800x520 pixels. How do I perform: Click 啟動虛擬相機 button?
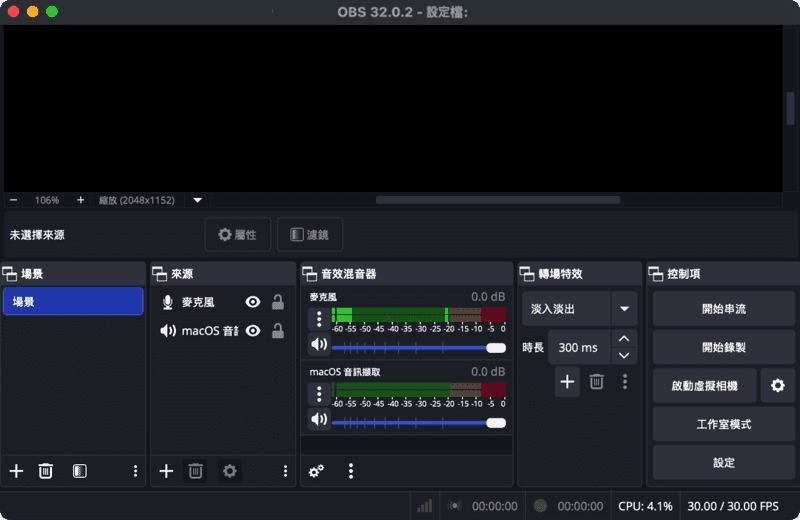pos(705,386)
